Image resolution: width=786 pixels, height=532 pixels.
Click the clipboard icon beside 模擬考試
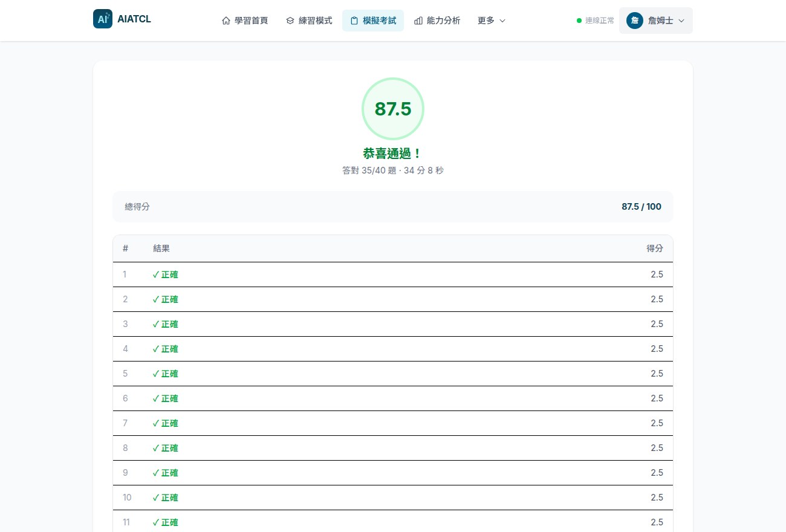(354, 21)
